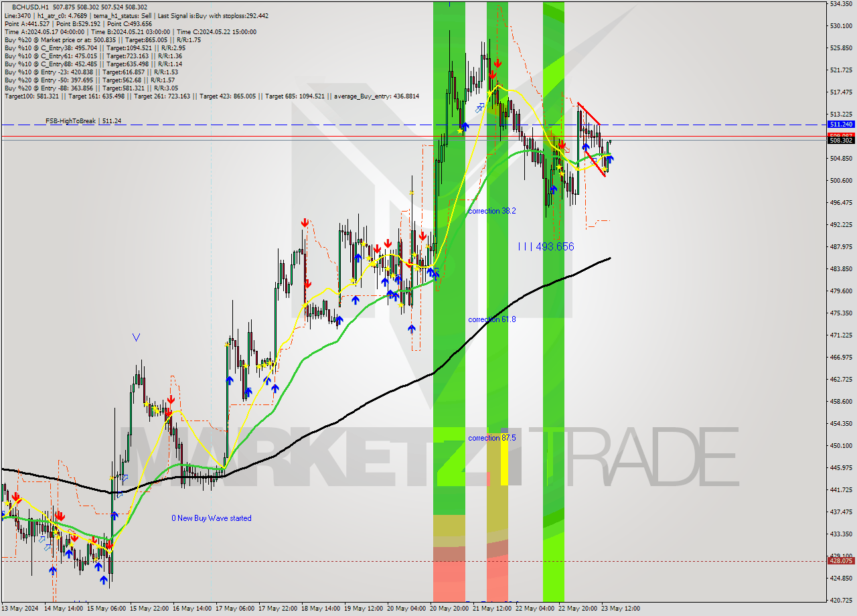
Task: Select the 'Buy %20 @ Entry -88: 363.856' line
Action: (91, 88)
